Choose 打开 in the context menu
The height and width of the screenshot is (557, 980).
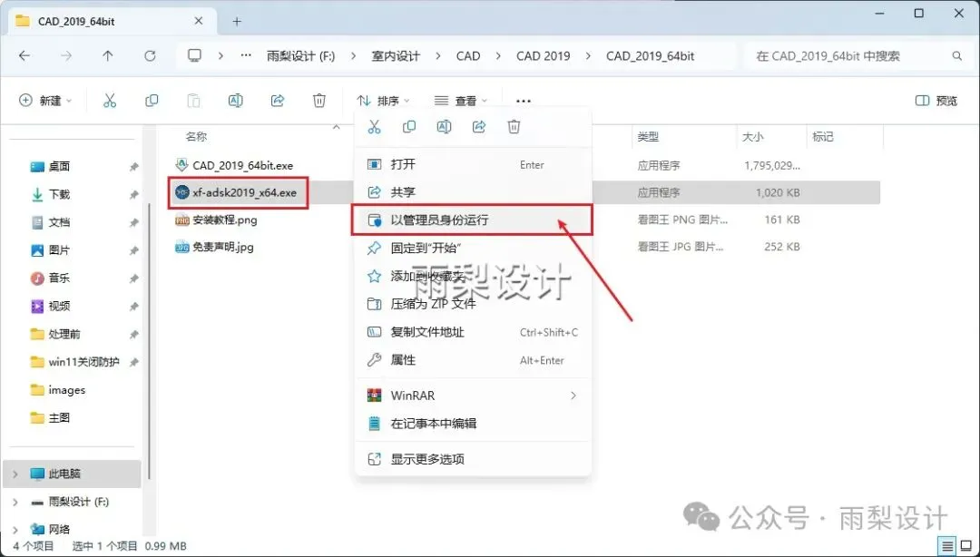click(473, 164)
